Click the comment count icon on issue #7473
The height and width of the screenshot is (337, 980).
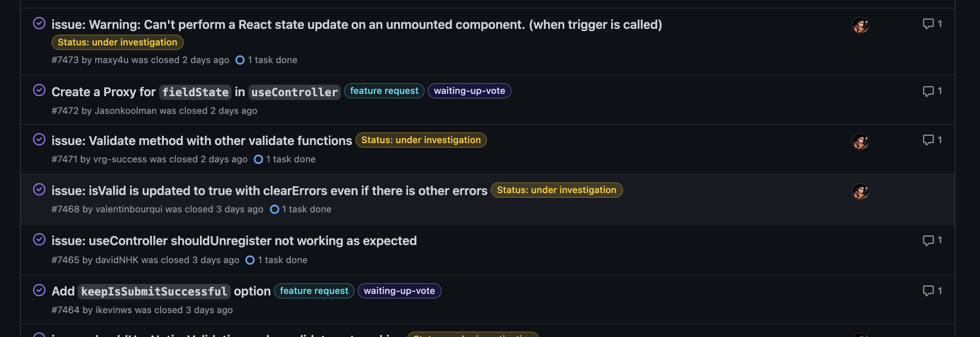tap(928, 23)
